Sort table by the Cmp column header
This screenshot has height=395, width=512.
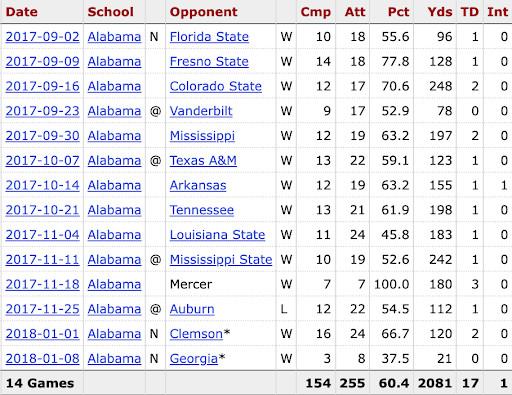[x=316, y=12]
